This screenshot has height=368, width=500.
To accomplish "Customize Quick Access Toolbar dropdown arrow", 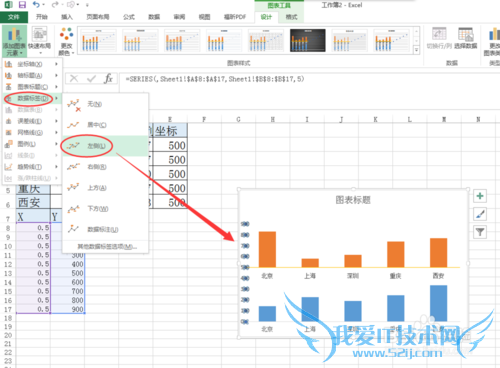I will pyautogui.click(x=87, y=5).
